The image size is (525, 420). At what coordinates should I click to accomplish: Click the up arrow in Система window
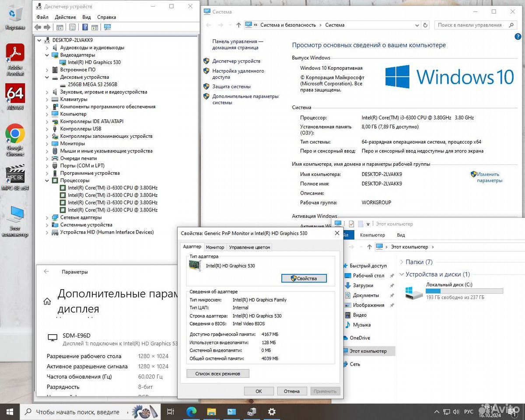[238, 25]
